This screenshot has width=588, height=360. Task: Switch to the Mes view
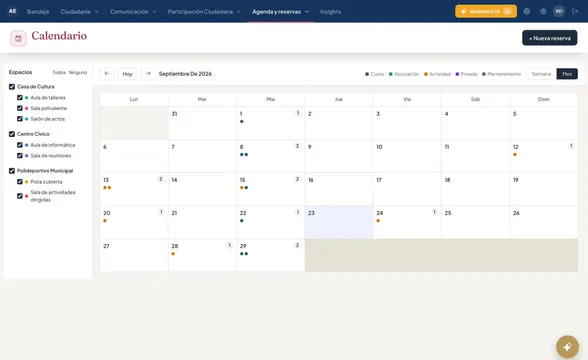[x=567, y=74]
